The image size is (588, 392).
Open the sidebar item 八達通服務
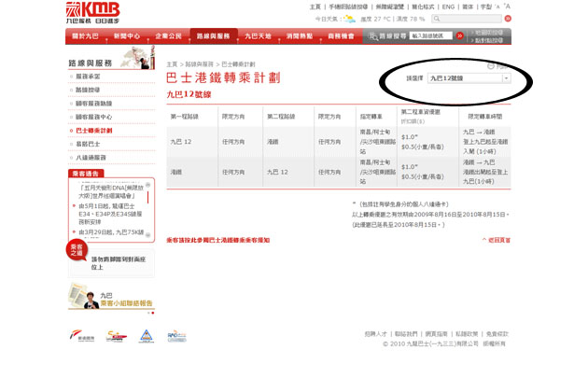[x=91, y=157]
